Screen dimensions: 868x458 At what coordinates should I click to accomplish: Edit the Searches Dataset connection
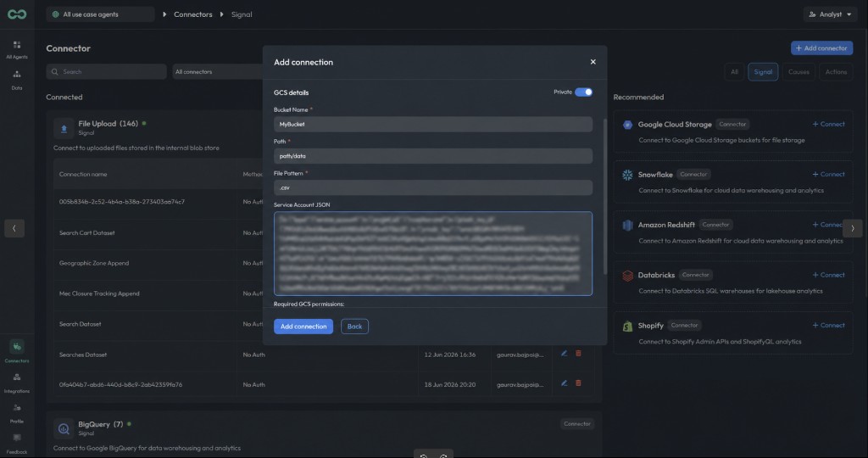564,354
